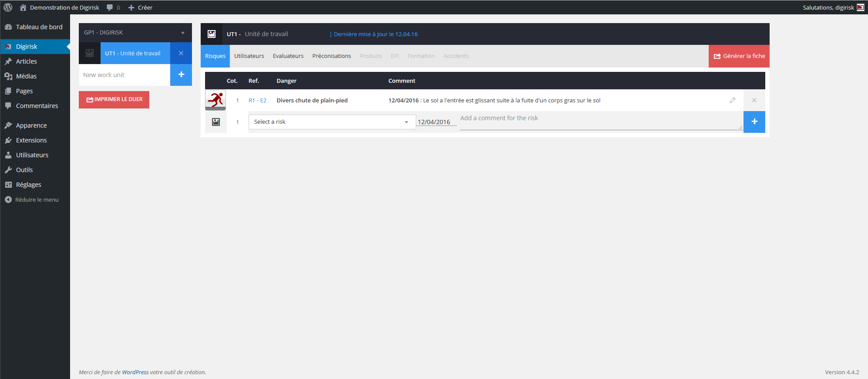The image size is (868, 379).
Task: Open Apparence in the sidebar
Action: click(35, 125)
